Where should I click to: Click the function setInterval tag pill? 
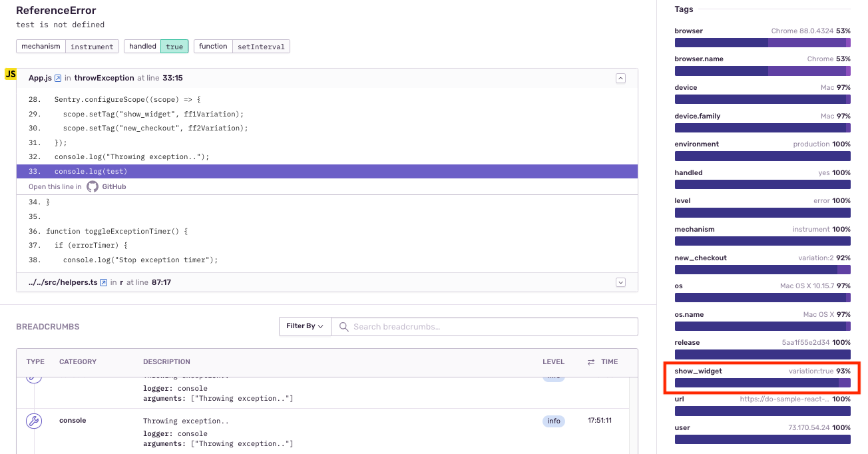click(242, 47)
